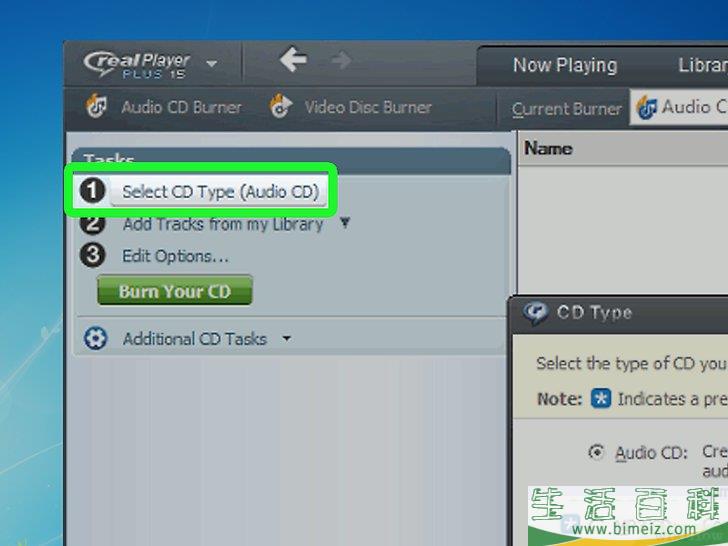
Task: Open Audio CD Burner in the toolbar
Action: pyautogui.click(x=182, y=107)
